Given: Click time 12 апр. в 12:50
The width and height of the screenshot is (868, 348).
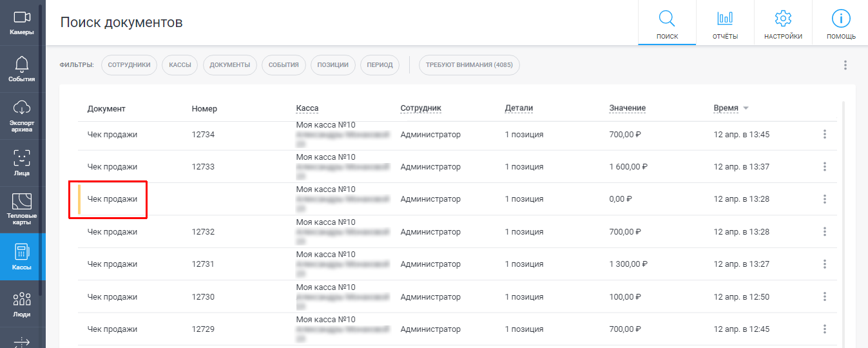Looking at the screenshot, I should [x=742, y=297].
